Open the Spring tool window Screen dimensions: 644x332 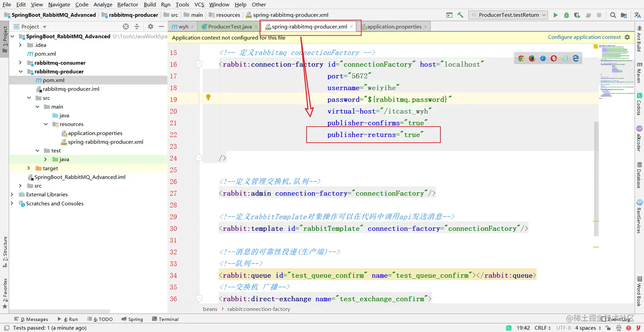point(132,319)
